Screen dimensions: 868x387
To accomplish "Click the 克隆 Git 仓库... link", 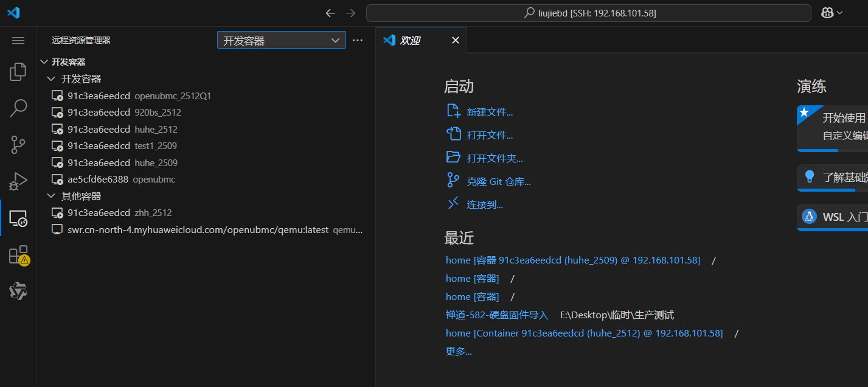I will (x=498, y=181).
